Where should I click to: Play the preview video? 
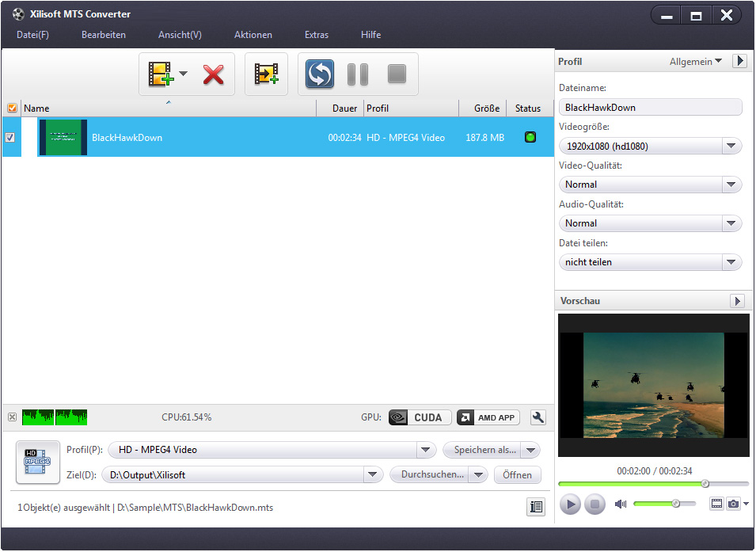(x=571, y=504)
